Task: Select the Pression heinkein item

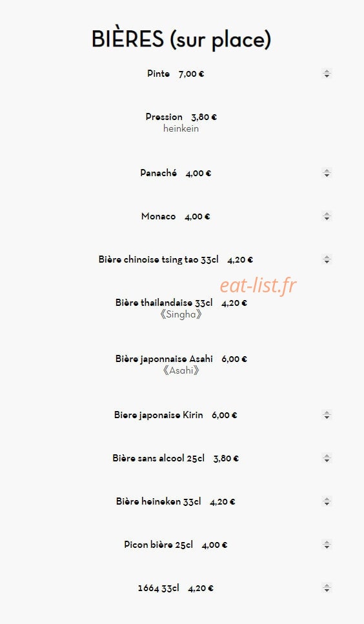Action: pos(181,123)
